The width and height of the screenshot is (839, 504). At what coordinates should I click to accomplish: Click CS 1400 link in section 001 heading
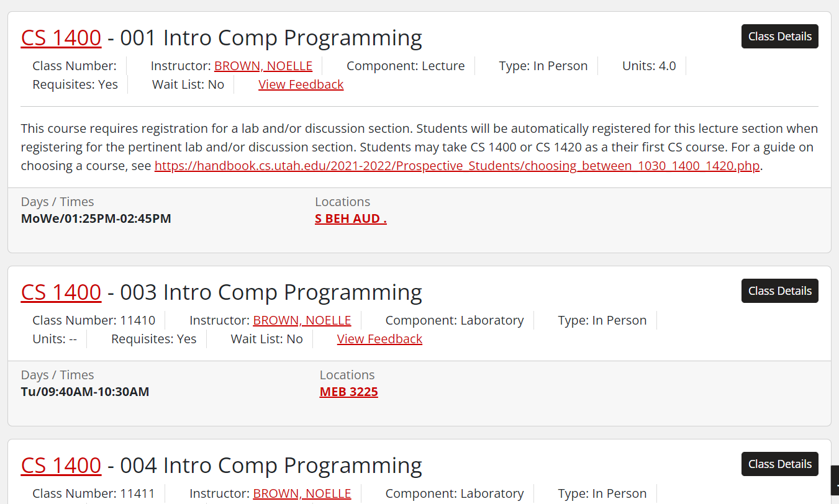coord(61,38)
